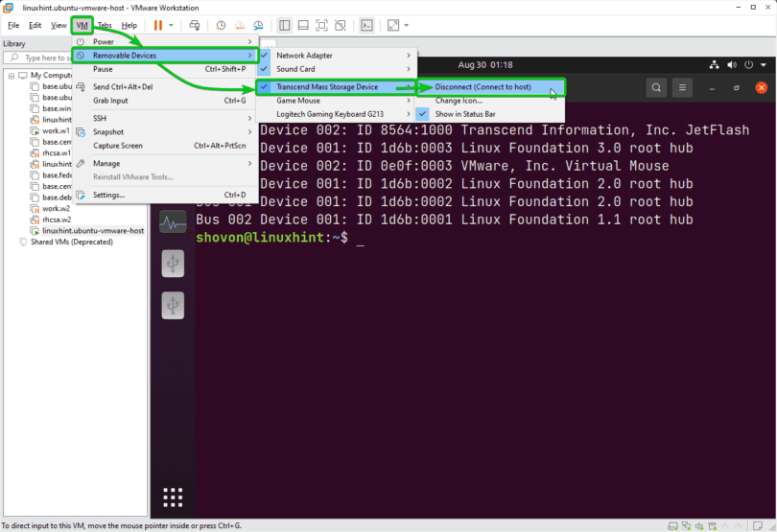
Task: Expand the Game Mouse submenu
Action: tap(337, 101)
